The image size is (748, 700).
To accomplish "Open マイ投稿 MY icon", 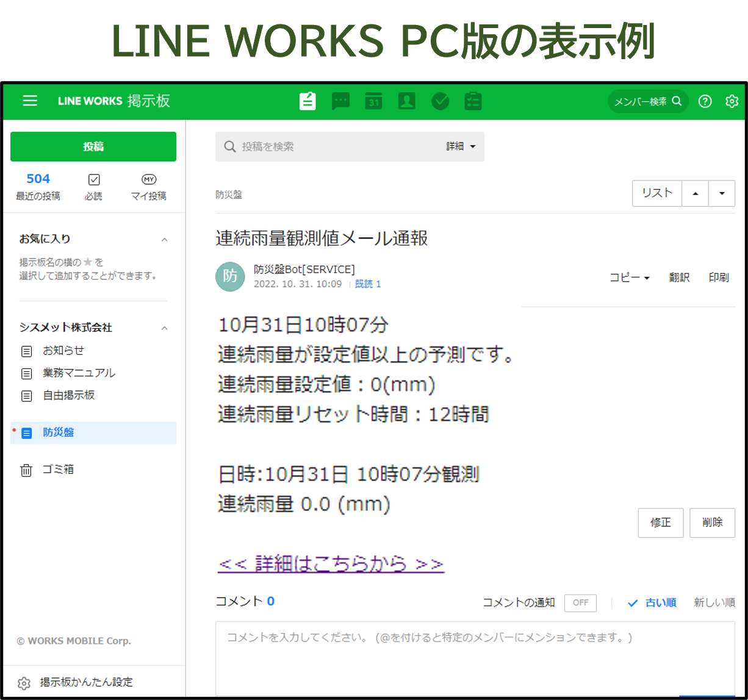I will pos(149,179).
